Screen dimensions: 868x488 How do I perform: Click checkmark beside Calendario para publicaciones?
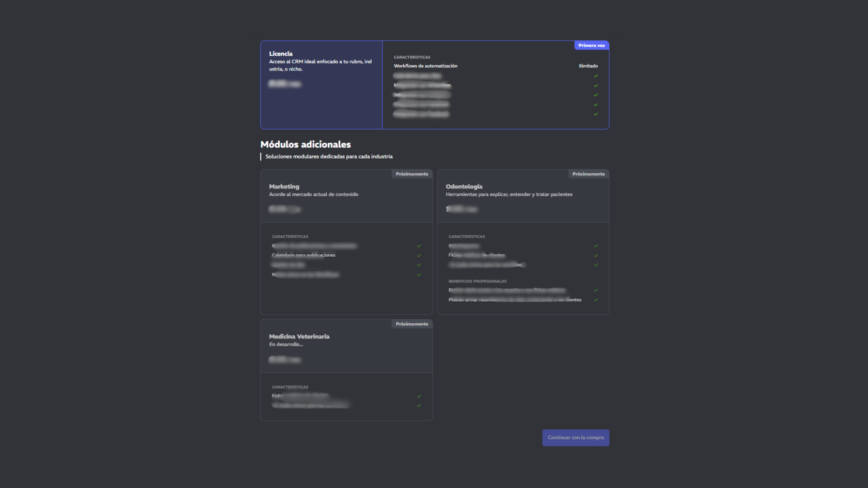pos(419,255)
